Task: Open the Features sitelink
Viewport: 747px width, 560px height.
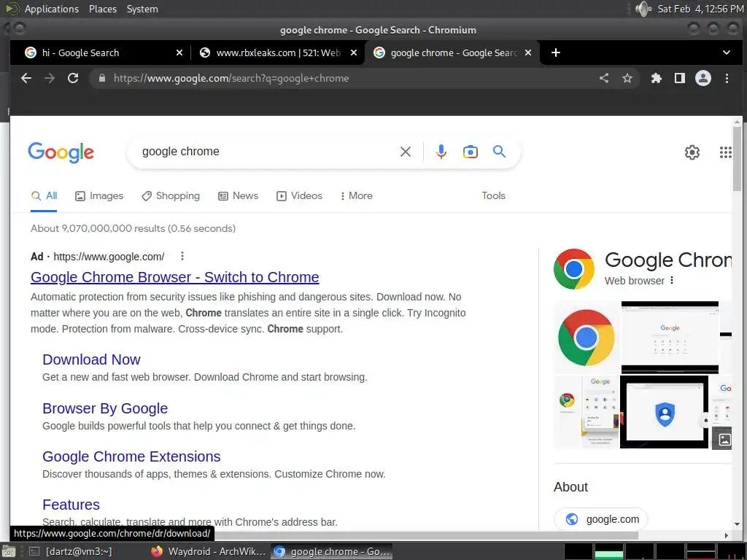Action: pos(71,505)
